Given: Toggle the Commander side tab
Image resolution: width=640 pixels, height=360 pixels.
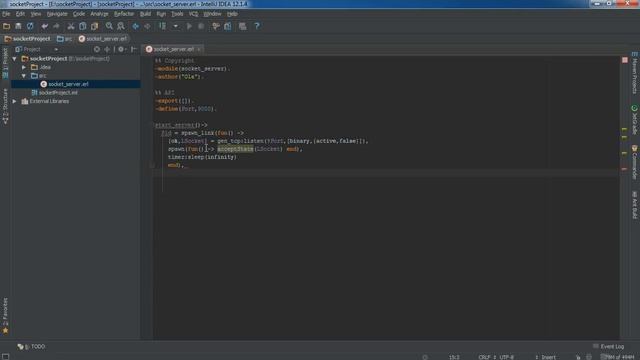Looking at the screenshot, I should click(635, 162).
